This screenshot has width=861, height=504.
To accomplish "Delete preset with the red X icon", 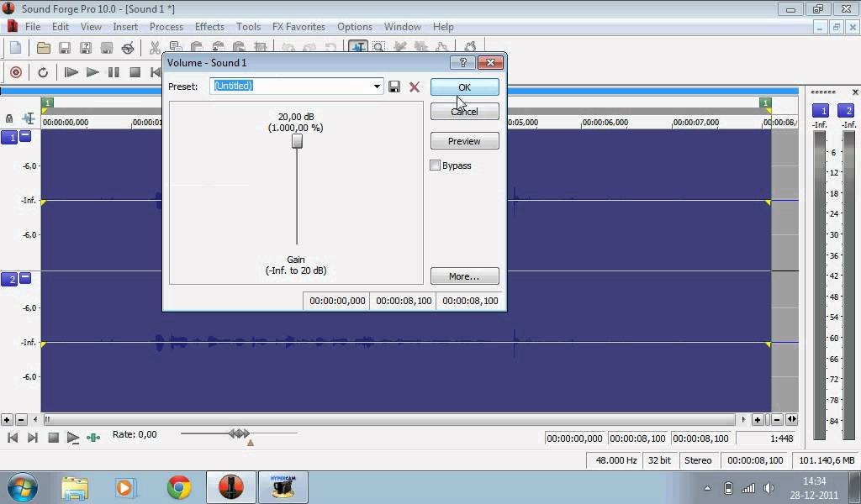I will [x=415, y=87].
